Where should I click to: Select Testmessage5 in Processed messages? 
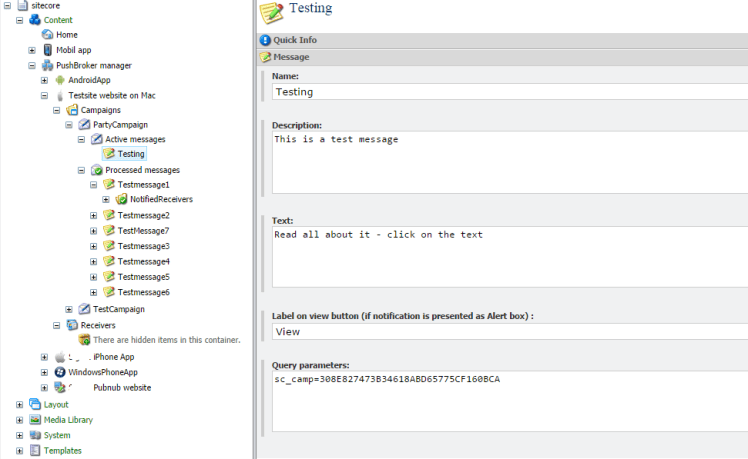click(143, 277)
